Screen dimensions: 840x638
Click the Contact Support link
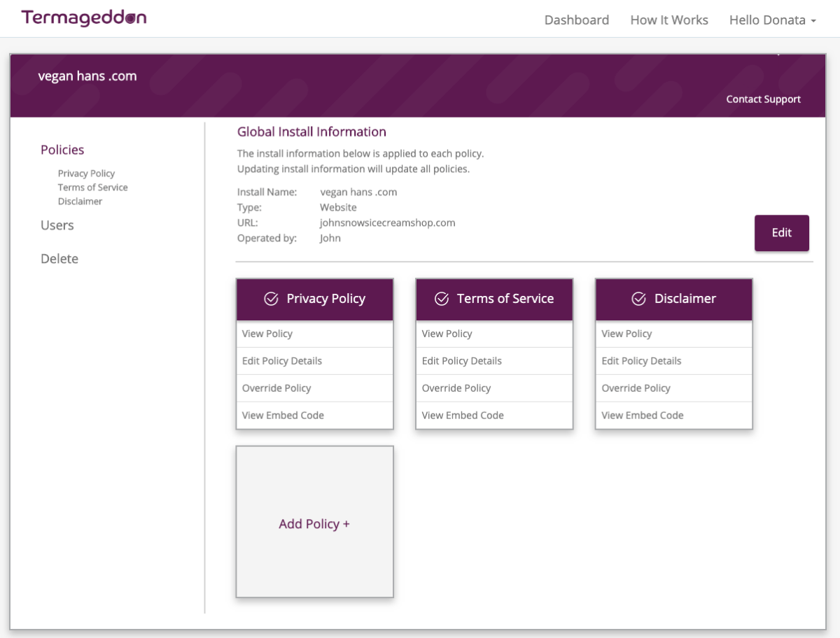(763, 99)
